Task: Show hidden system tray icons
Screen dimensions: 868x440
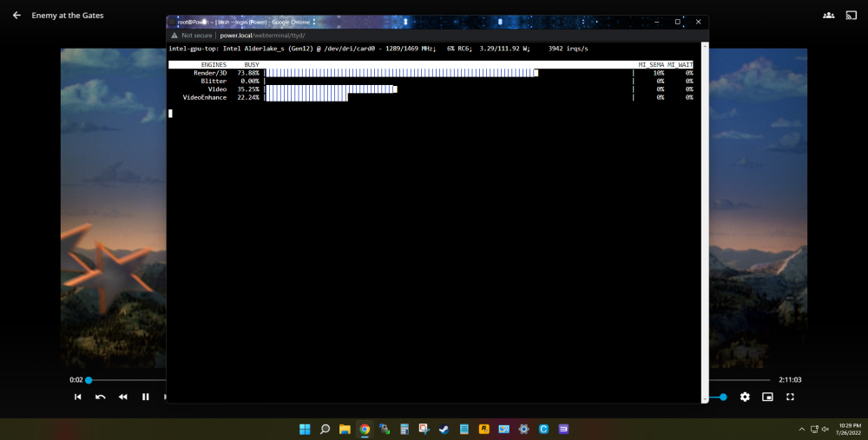Action: 801,429
